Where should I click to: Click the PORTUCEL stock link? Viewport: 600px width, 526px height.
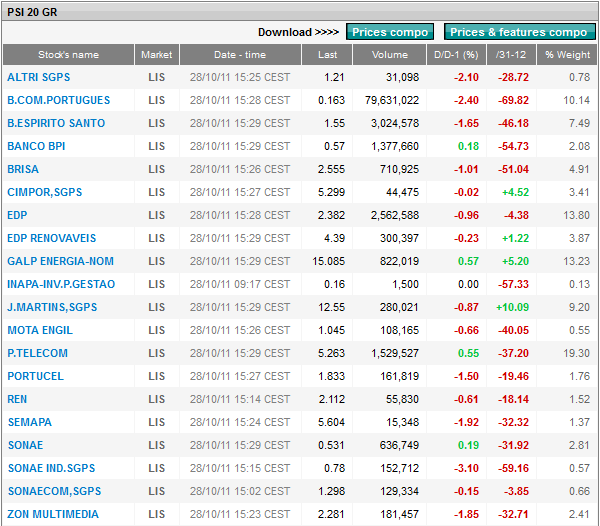[35, 376]
